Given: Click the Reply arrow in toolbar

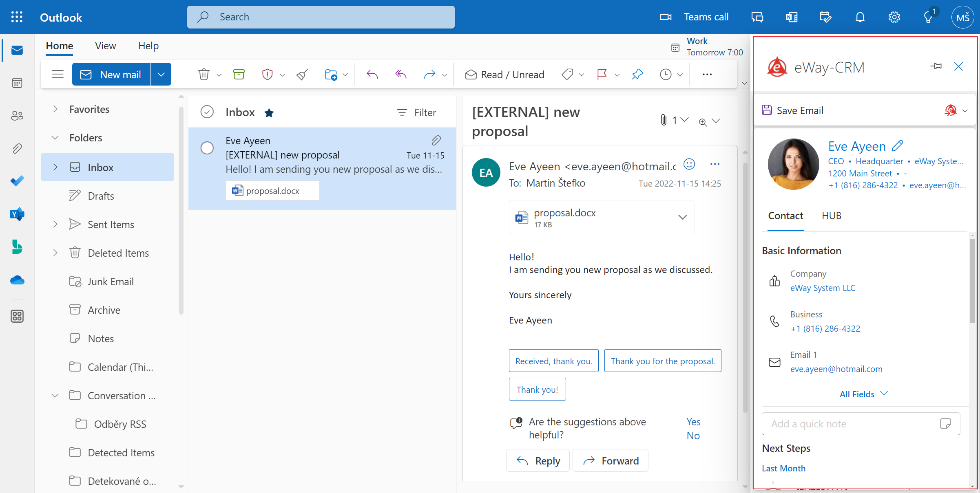Looking at the screenshot, I should 372,75.
